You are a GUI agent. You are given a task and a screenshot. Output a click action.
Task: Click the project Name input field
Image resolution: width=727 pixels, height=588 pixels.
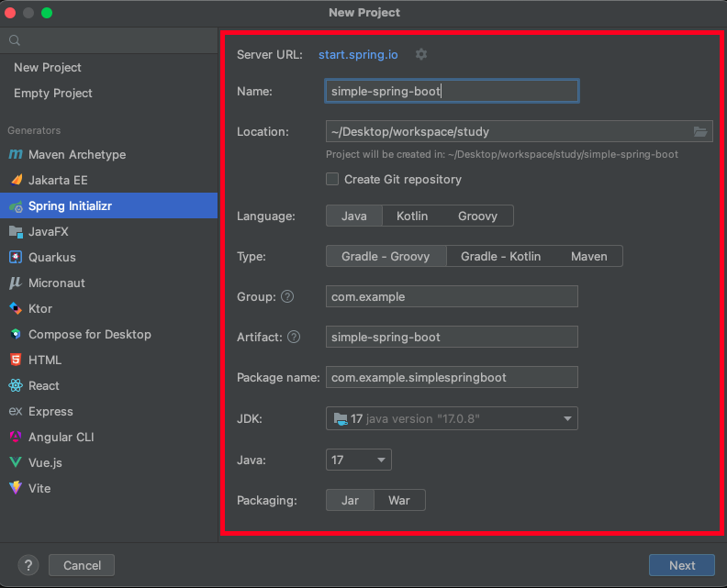point(452,91)
